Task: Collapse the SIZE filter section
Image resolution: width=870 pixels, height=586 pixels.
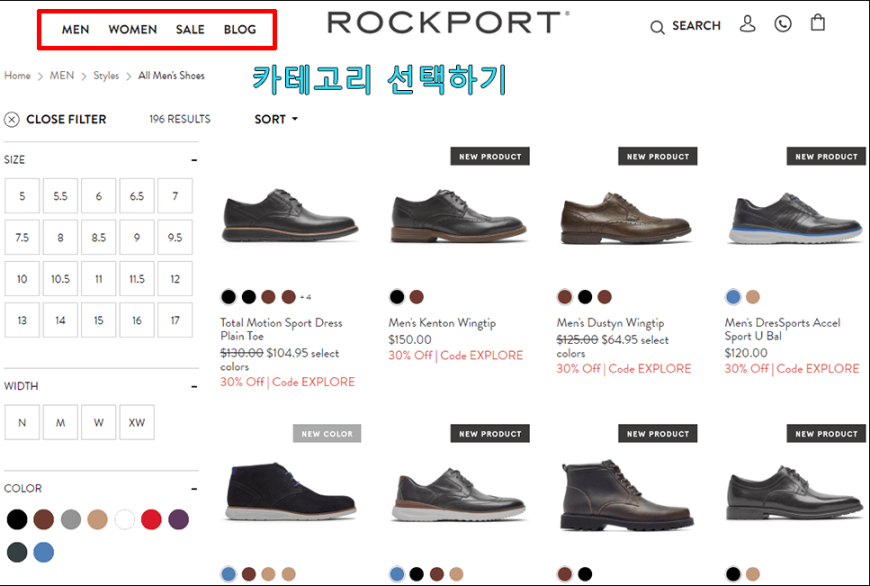Action: point(194,160)
